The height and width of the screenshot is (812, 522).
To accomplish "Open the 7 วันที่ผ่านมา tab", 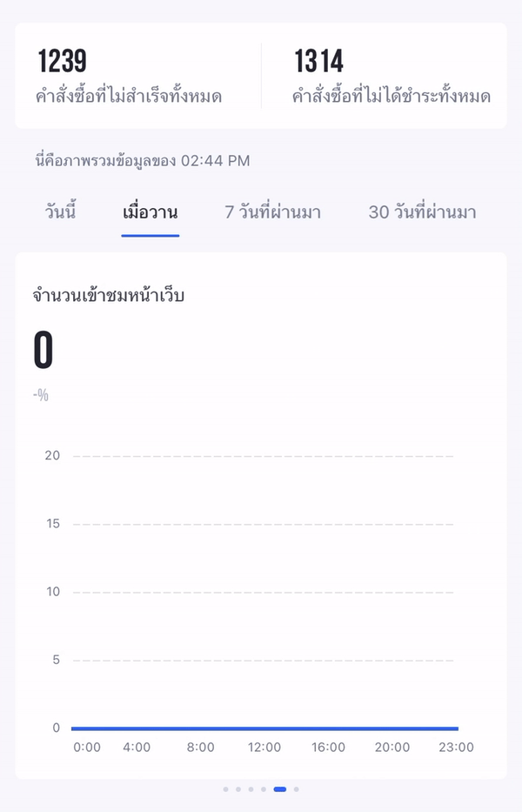I will (x=273, y=211).
